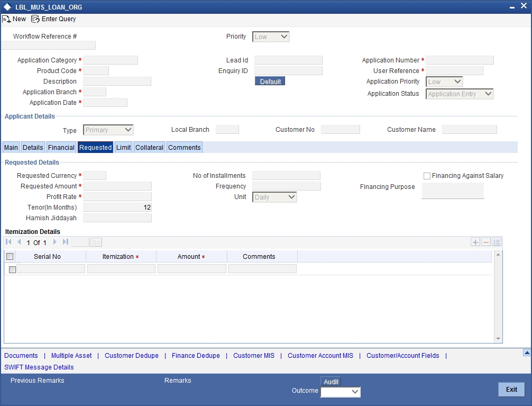Go to last itemization page
Screen dimensions: 532x406
coord(66,242)
